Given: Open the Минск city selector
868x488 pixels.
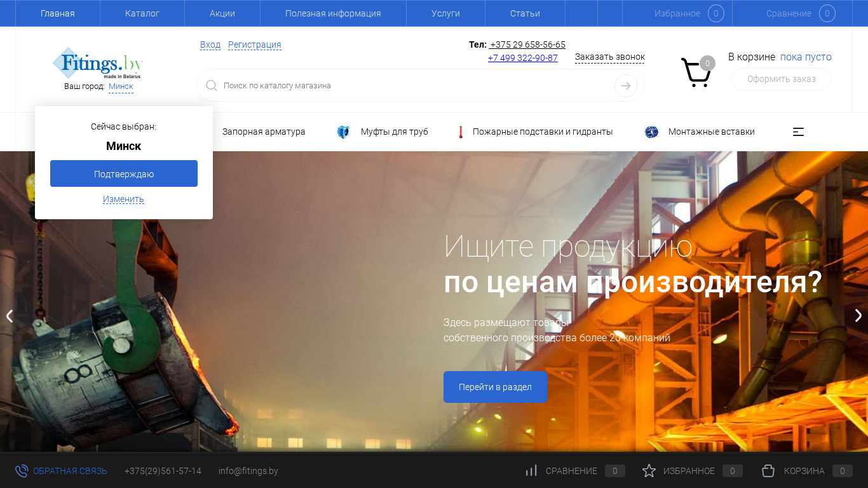Looking at the screenshot, I should [121, 86].
